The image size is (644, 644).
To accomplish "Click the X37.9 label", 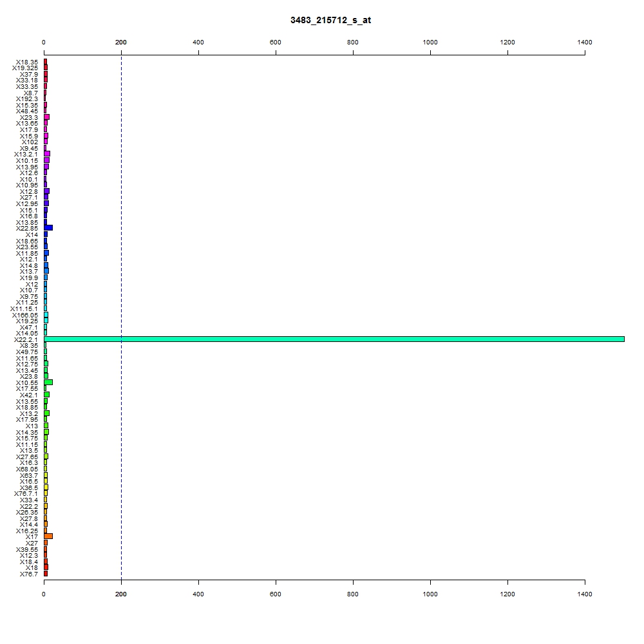I will click(29, 74).
